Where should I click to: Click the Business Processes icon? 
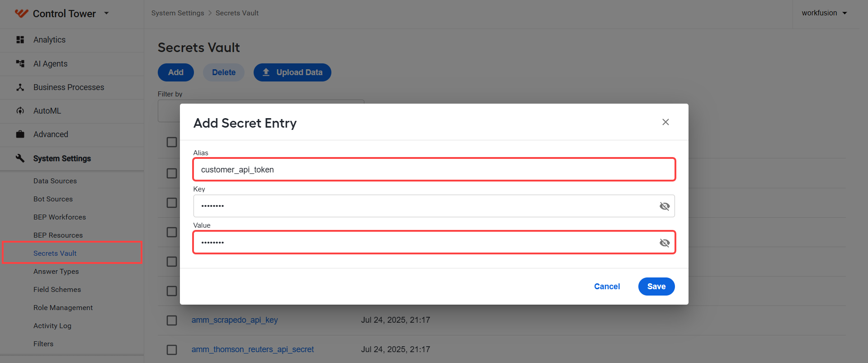pyautogui.click(x=20, y=87)
